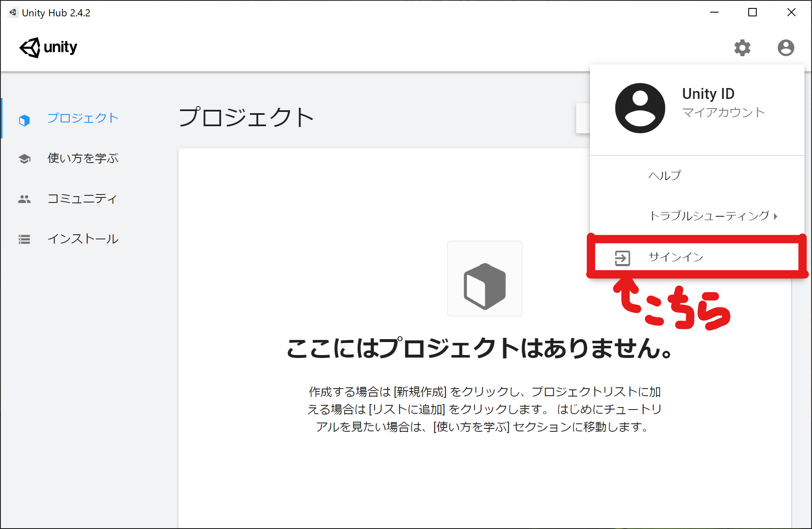Click the sign-in arrow icon next to サインイン
This screenshot has height=529, width=812.
[x=622, y=258]
